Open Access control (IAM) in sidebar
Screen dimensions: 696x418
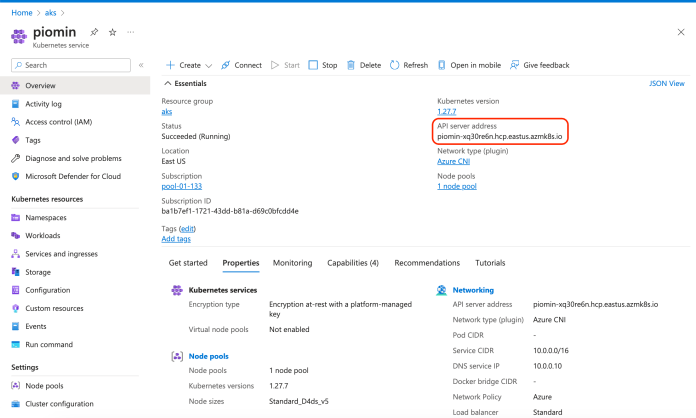(x=58, y=121)
